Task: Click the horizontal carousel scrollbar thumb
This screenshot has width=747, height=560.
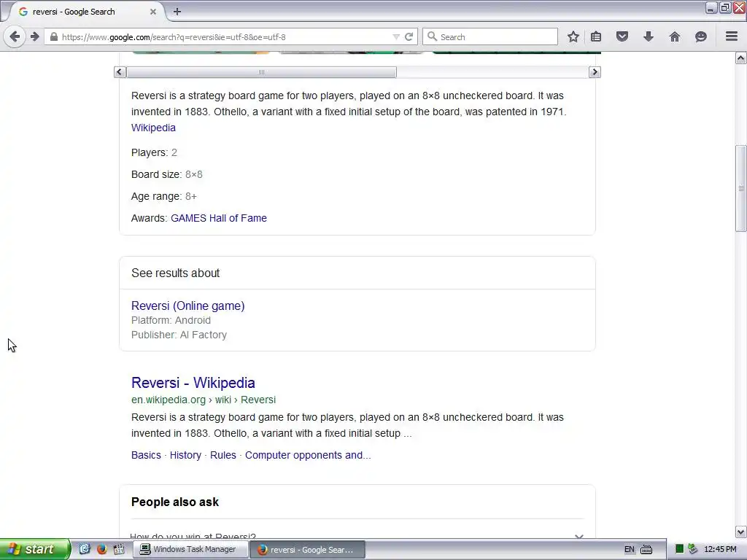Action: point(261,72)
